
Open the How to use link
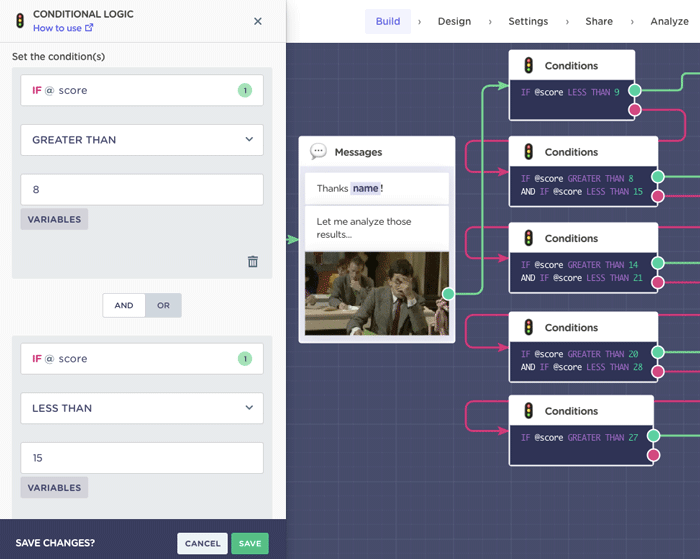pyautogui.click(x=63, y=28)
